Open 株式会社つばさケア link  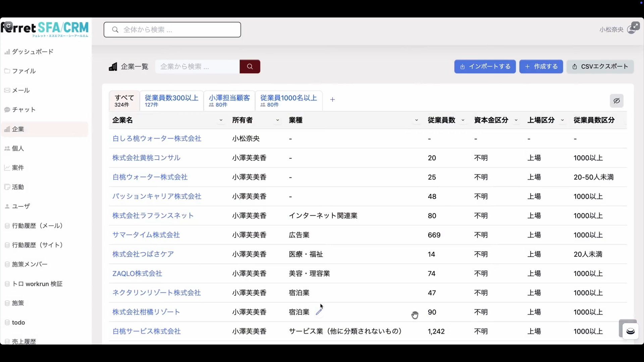pyautogui.click(x=143, y=254)
